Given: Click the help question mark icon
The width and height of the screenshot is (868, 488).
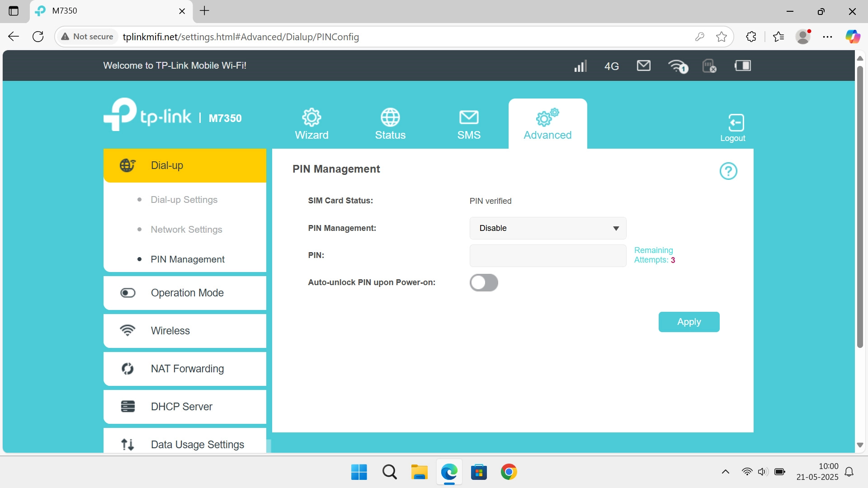Looking at the screenshot, I should (x=728, y=171).
